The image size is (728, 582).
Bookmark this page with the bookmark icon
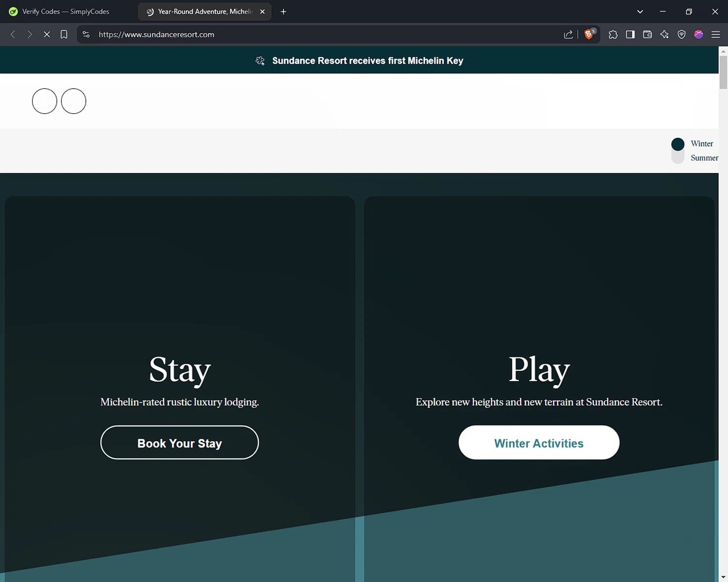[x=64, y=34]
